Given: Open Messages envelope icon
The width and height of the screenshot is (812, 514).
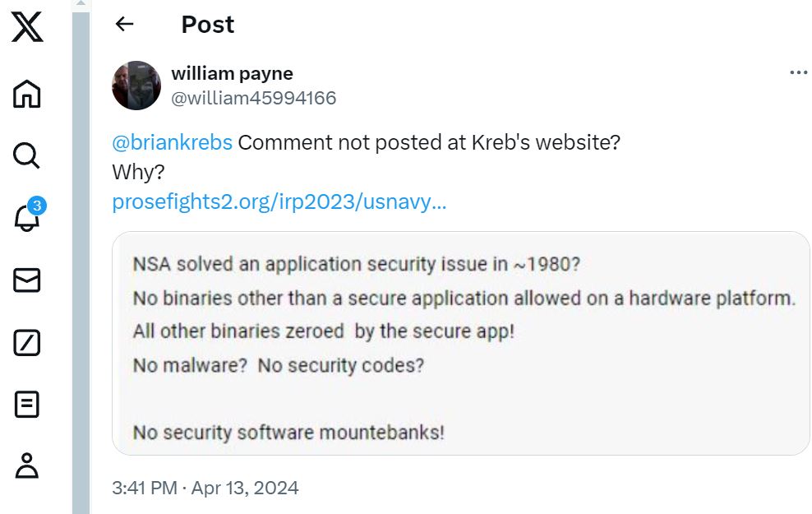Looking at the screenshot, I should click(26, 280).
